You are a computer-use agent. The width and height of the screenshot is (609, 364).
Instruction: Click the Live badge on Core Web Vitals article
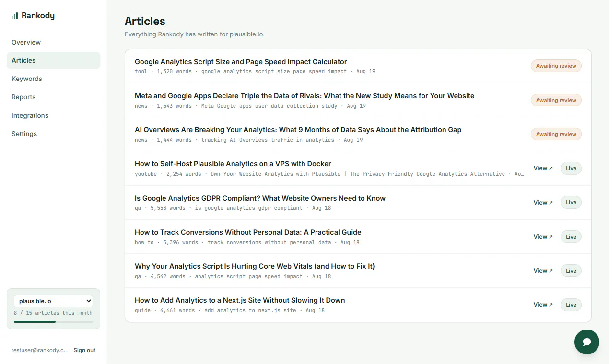point(571,271)
